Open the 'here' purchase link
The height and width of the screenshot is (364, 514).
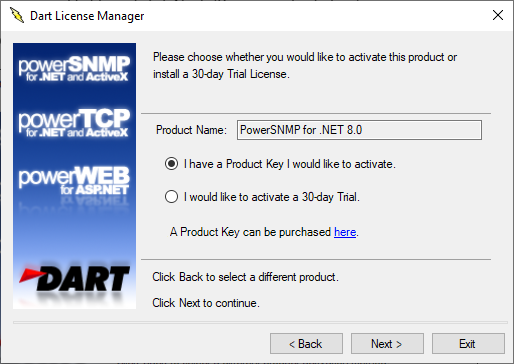pos(345,232)
